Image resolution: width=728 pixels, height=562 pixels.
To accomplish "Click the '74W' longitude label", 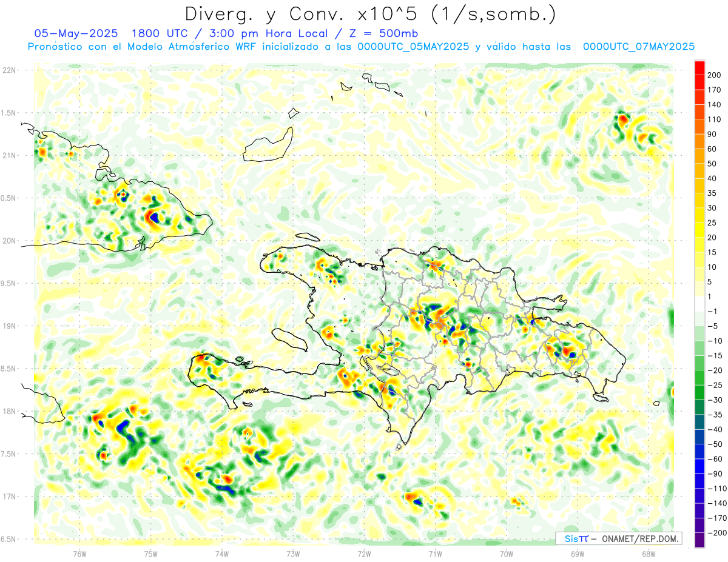I will tap(222, 554).
